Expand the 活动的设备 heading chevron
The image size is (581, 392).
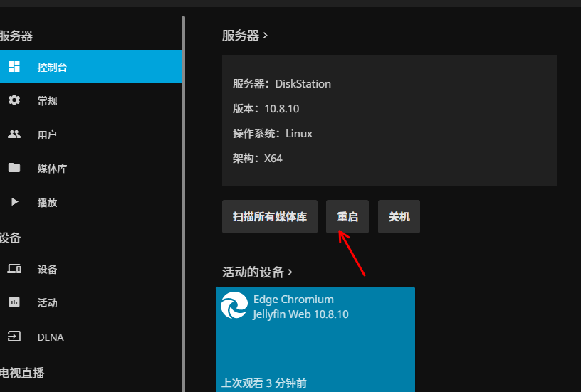[290, 272]
